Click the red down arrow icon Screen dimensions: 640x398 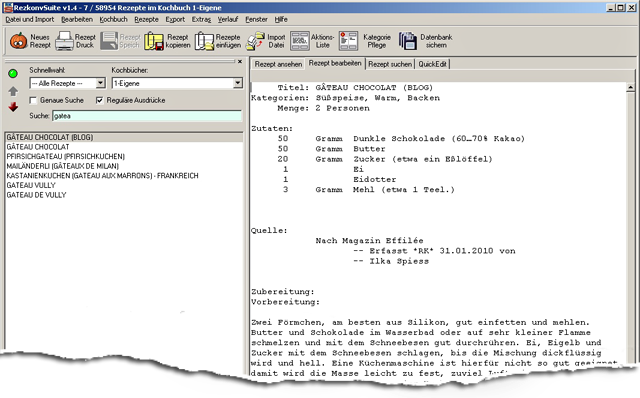click(x=13, y=107)
